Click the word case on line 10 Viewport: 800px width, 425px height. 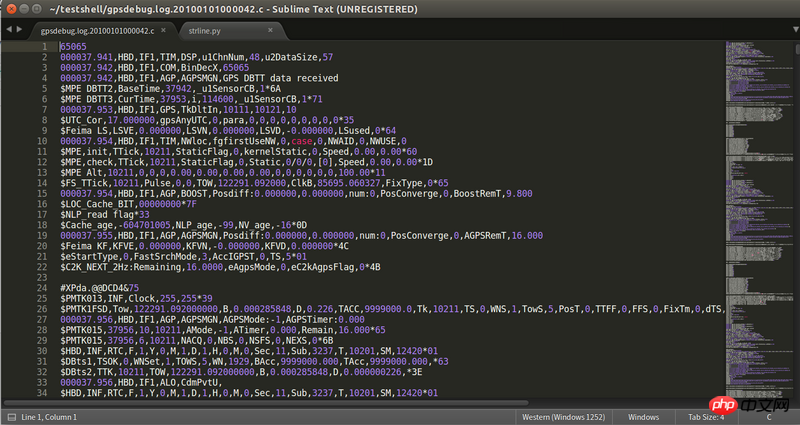point(302,141)
